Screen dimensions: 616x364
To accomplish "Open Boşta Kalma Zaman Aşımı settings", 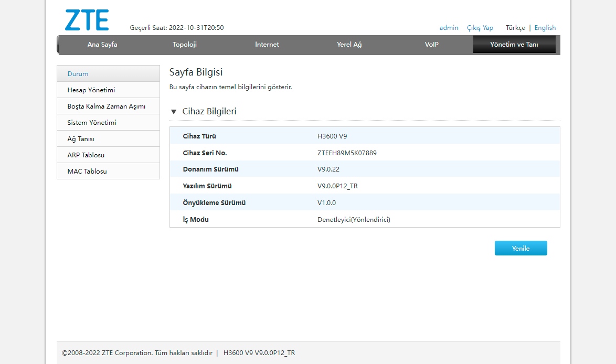I will [x=109, y=106].
